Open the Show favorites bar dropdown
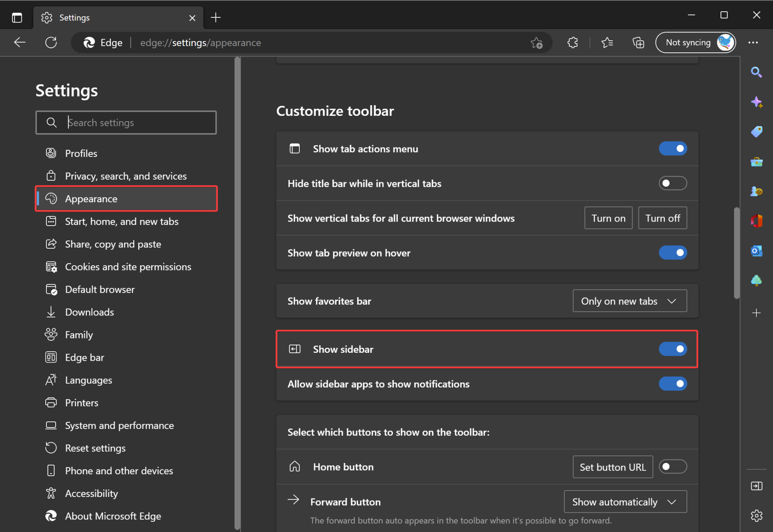The height and width of the screenshot is (532, 773). point(629,301)
